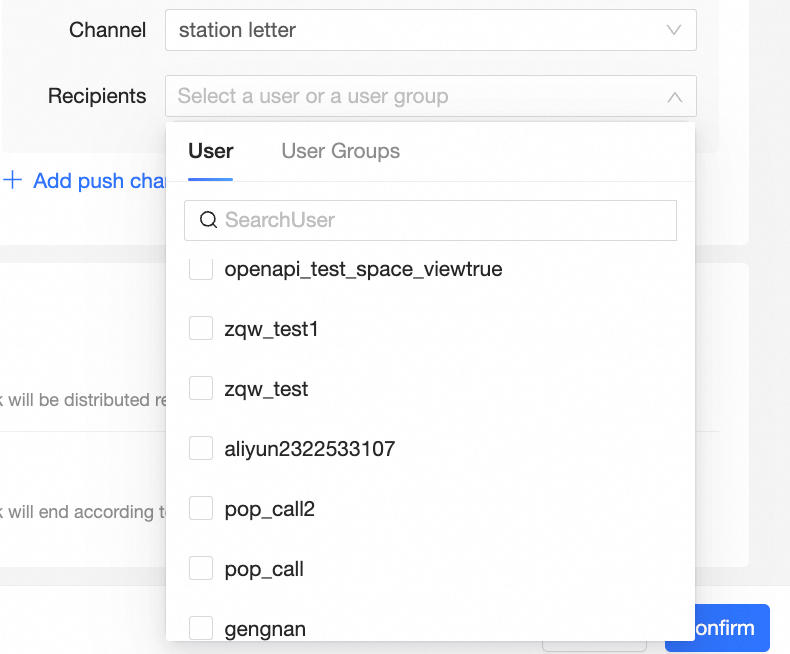The image size is (790, 654).
Task: Expand the Channel dropdown arrow
Action: (674, 30)
